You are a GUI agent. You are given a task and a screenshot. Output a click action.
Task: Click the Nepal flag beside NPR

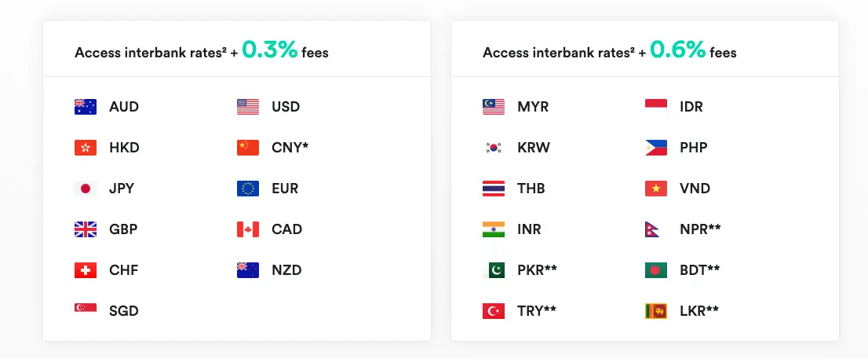tap(652, 229)
